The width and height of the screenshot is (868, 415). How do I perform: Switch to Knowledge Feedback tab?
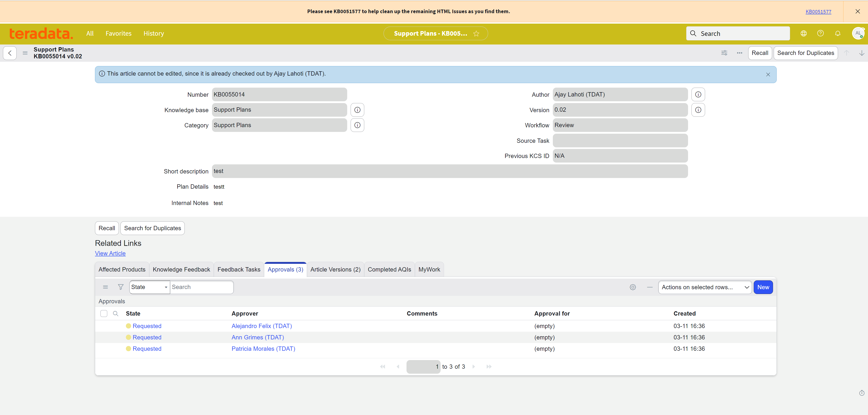point(181,270)
